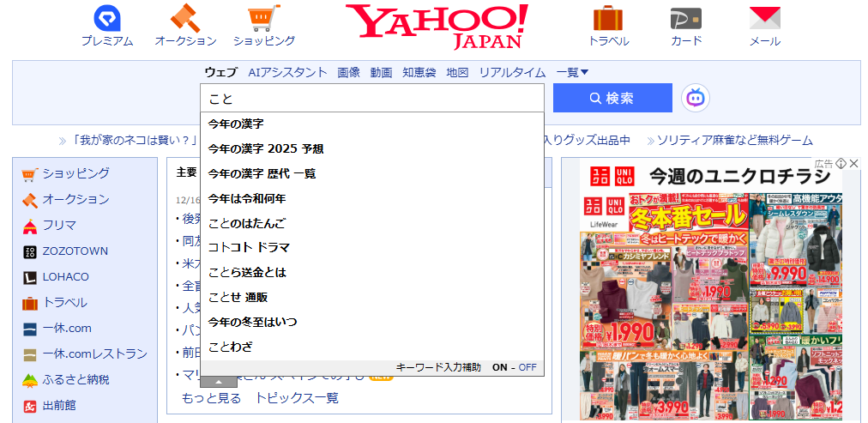Collapse suggestions with the up-arrow tab
Viewport: 868px width, 423px height.
tap(219, 382)
